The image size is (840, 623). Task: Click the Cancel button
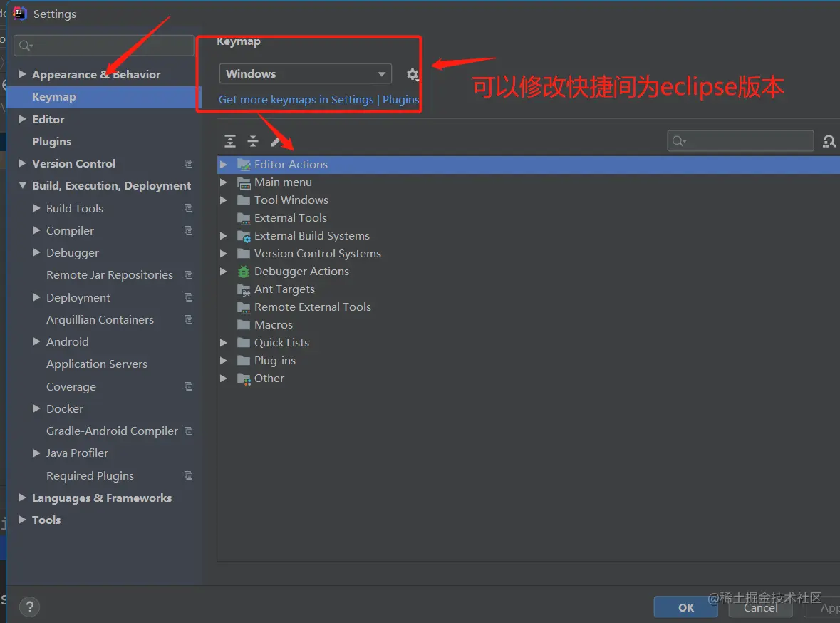[x=760, y=607]
